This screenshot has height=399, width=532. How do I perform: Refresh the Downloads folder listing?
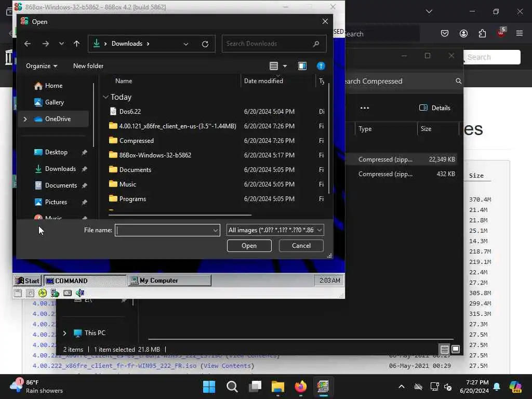[205, 44]
